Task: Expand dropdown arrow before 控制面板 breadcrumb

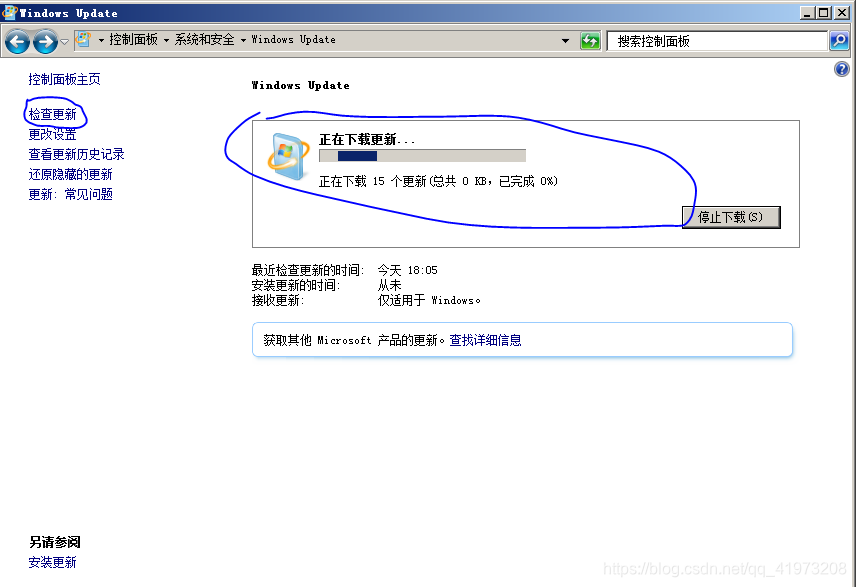Action: 101,40
